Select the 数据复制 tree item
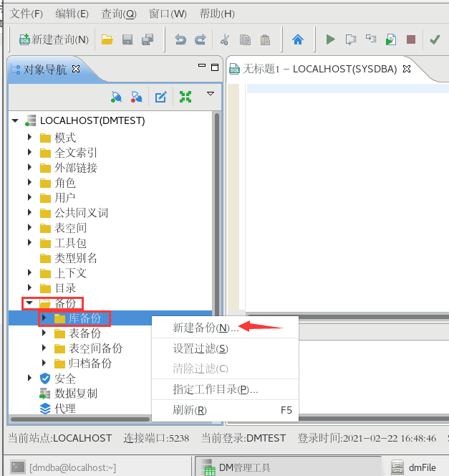Image resolution: width=449 pixels, height=476 pixels. point(76,394)
